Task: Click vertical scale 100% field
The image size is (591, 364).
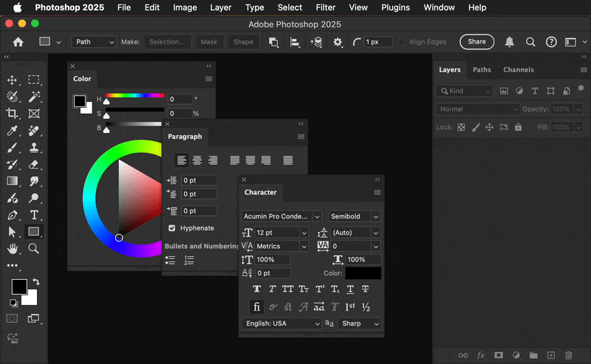Action: 273,260
